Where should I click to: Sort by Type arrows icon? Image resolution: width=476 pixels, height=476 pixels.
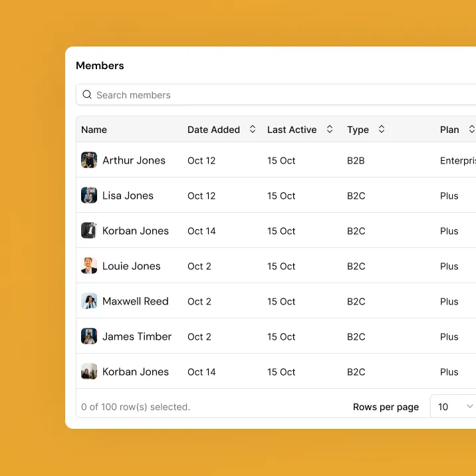point(382,129)
